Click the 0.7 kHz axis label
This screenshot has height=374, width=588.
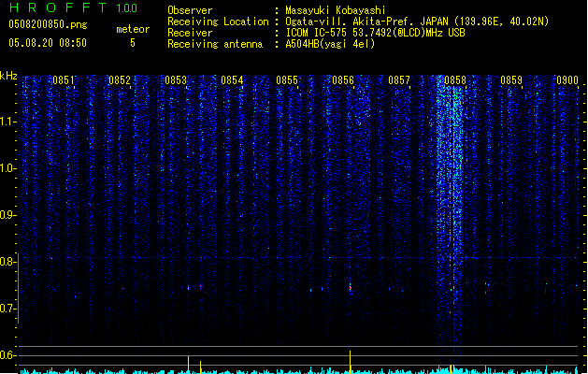click(x=8, y=309)
